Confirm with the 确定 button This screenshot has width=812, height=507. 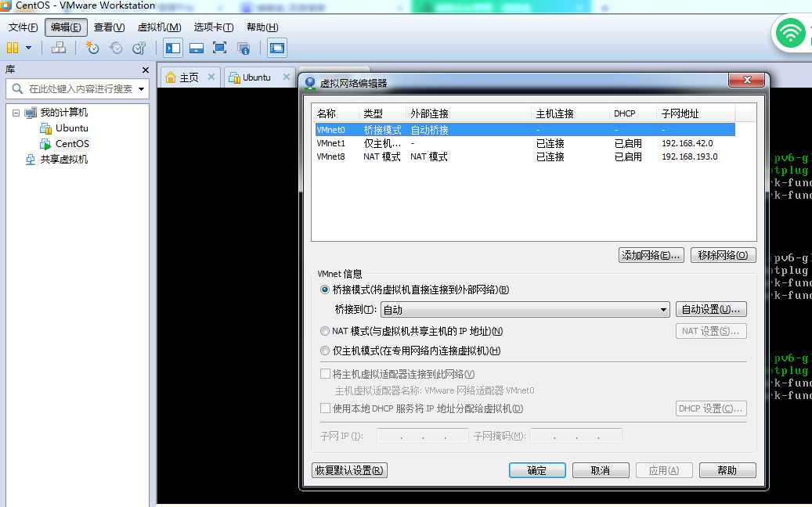(537, 470)
